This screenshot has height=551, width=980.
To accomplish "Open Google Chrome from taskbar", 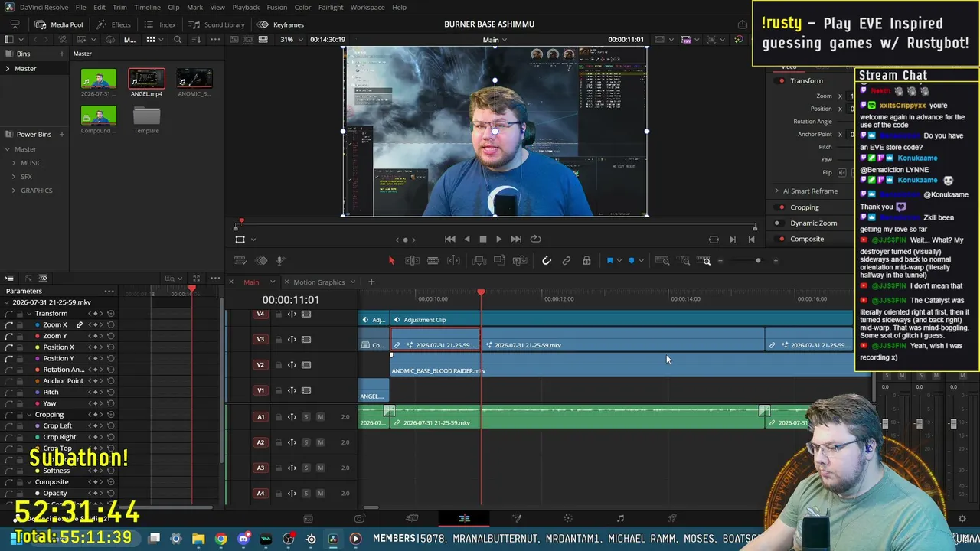I will 220,539.
